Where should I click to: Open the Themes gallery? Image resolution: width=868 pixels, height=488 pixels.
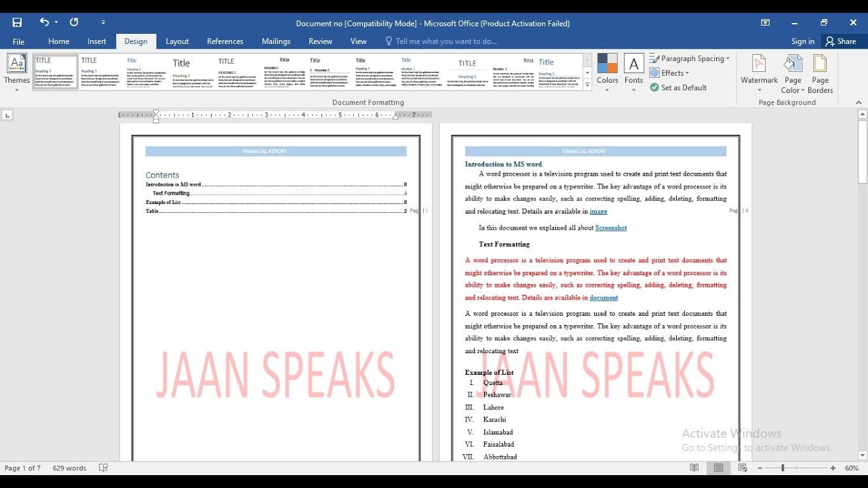pyautogui.click(x=17, y=73)
